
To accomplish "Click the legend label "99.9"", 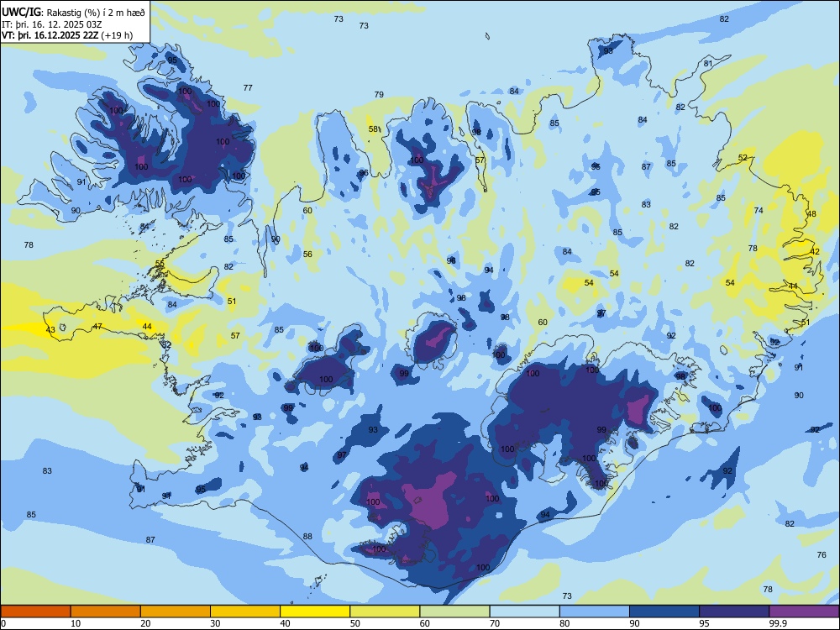I will pos(778,623).
